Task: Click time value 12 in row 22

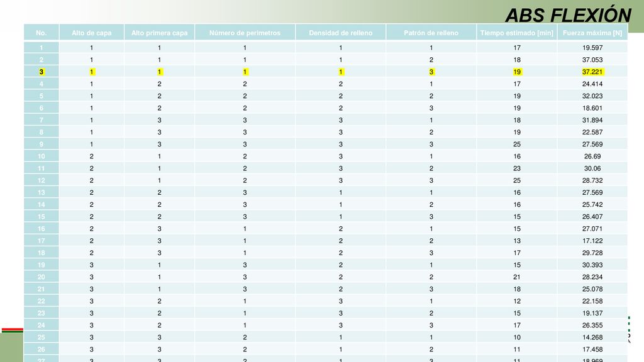Action: click(517, 301)
